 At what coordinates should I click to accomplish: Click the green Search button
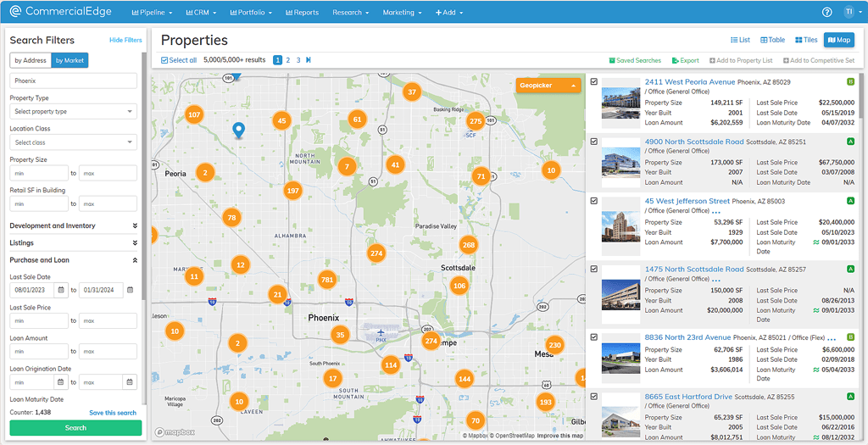tap(75, 428)
